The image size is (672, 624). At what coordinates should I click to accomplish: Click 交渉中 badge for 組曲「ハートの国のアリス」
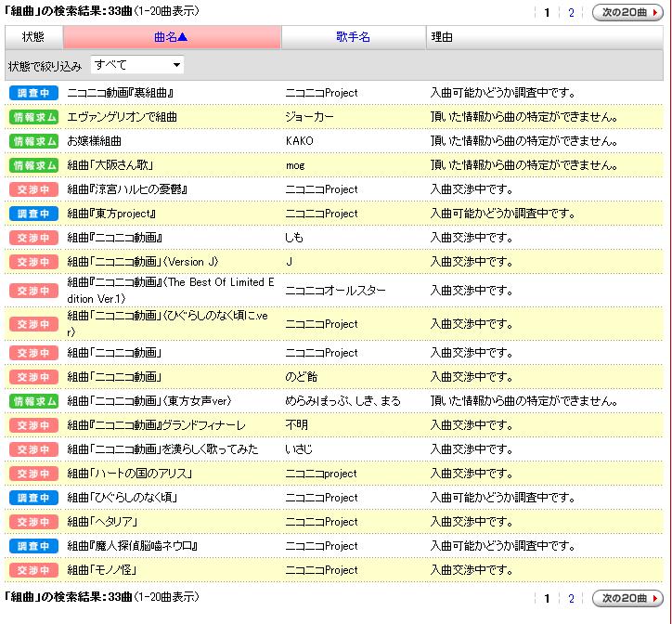coord(33,473)
